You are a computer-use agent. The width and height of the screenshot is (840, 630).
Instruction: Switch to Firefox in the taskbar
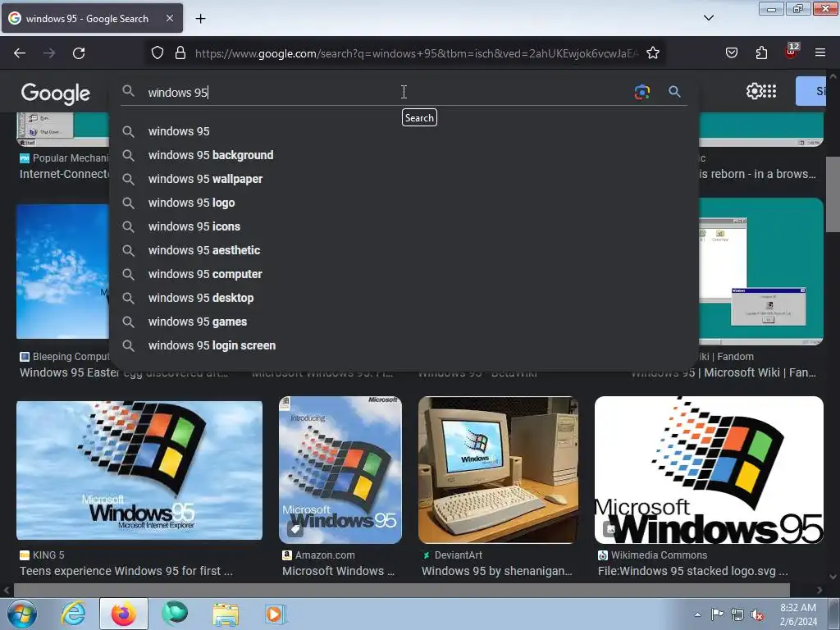(x=124, y=614)
